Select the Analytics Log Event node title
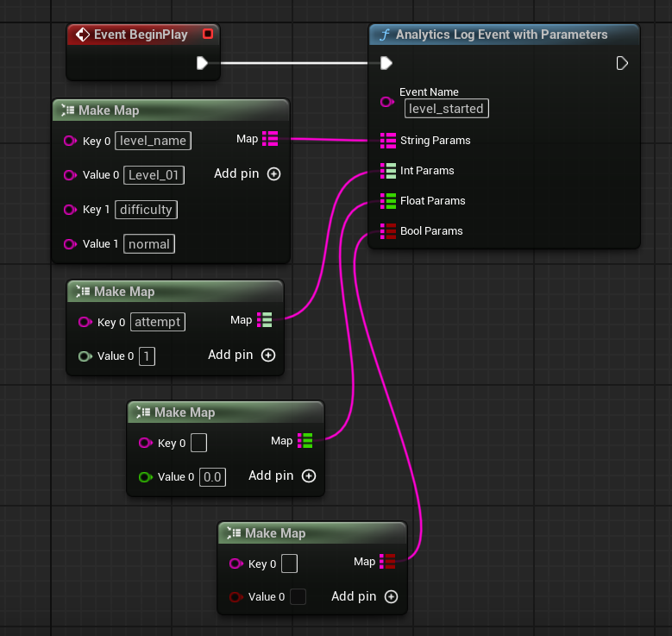The width and height of the screenshot is (672, 636). click(x=501, y=35)
